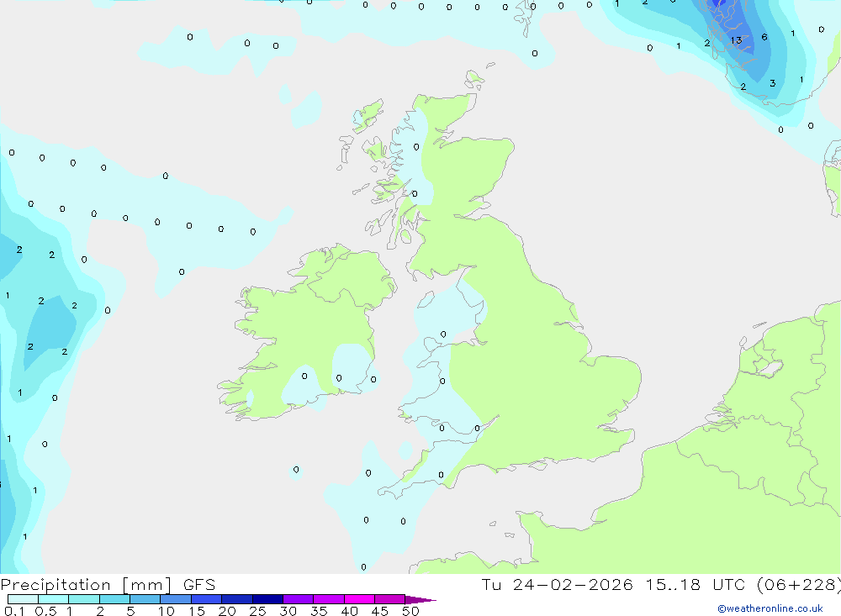Select legend swatch between 45 and 50

pyautogui.click(x=389, y=599)
